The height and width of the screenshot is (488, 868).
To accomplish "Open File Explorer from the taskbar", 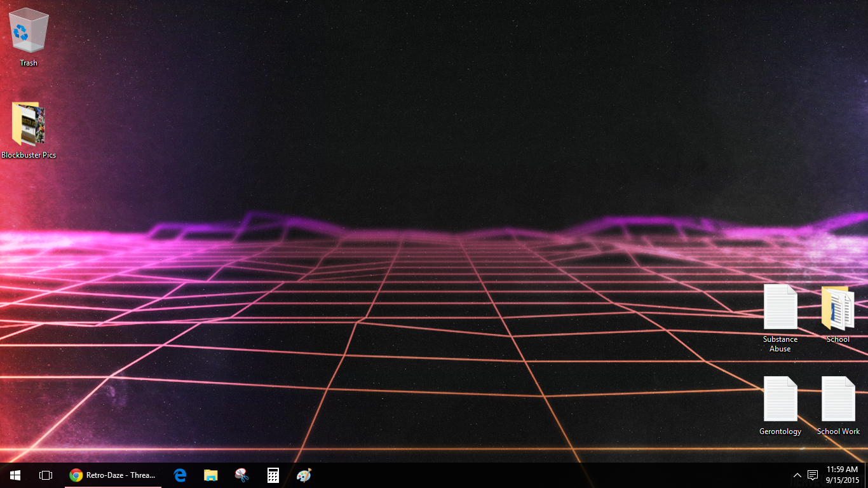I will (211, 475).
